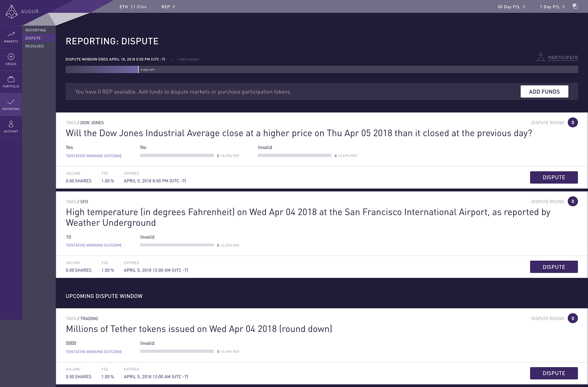The width and height of the screenshot is (588, 387).
Task: Click the ETH 21.0346 balance
Action: [133, 7]
